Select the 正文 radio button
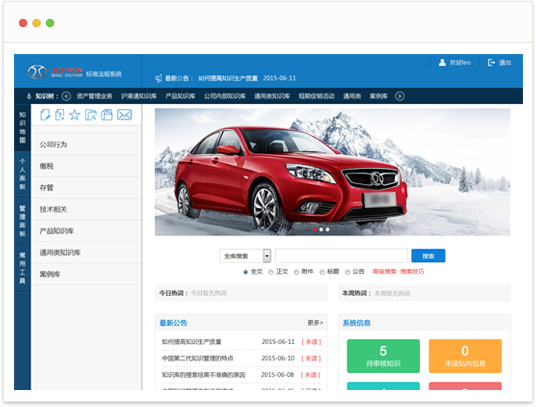 (x=271, y=272)
